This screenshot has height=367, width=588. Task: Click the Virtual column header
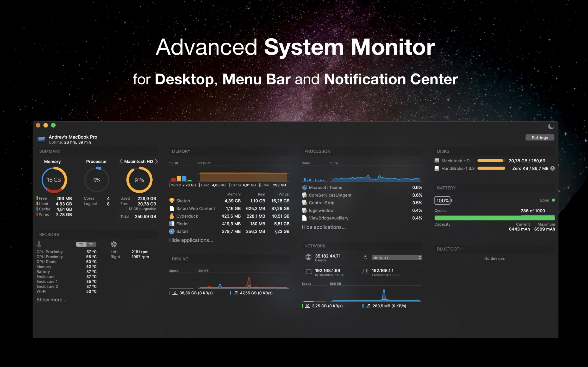point(284,194)
